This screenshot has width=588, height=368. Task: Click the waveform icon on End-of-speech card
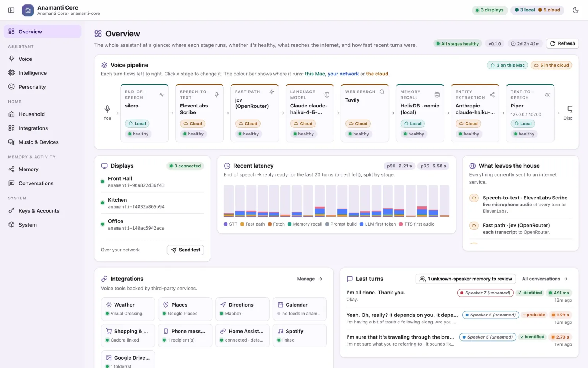coord(162,95)
